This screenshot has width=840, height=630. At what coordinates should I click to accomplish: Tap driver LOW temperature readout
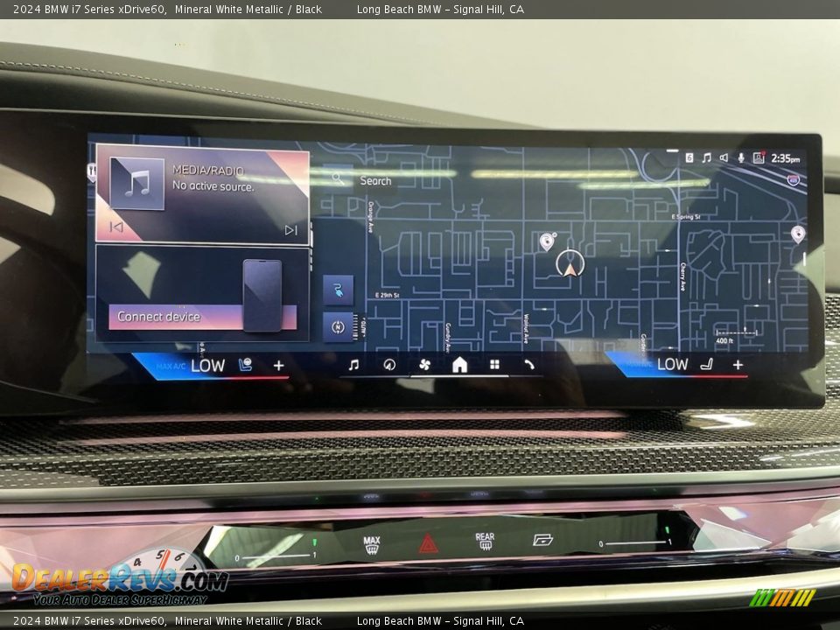point(208,366)
